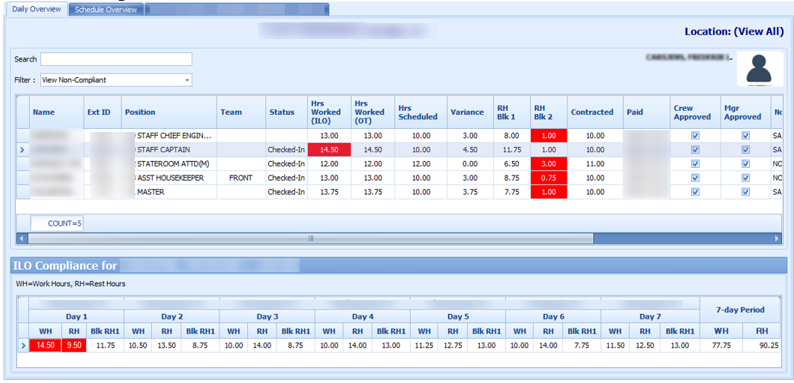Select the STATEROOM ATTD(M) position cell
794x383 pixels.
click(x=169, y=164)
